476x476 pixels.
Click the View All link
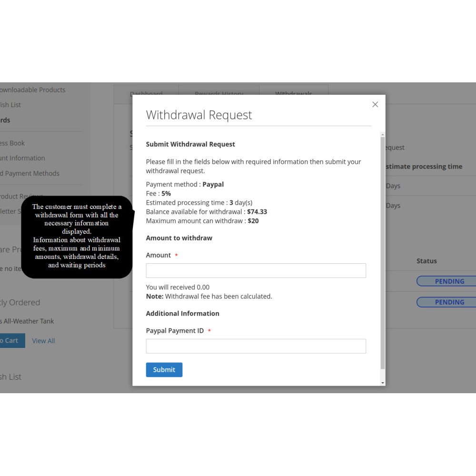click(43, 341)
